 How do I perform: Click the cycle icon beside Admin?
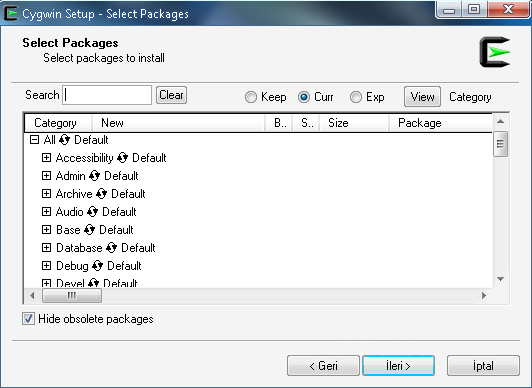pos(94,176)
